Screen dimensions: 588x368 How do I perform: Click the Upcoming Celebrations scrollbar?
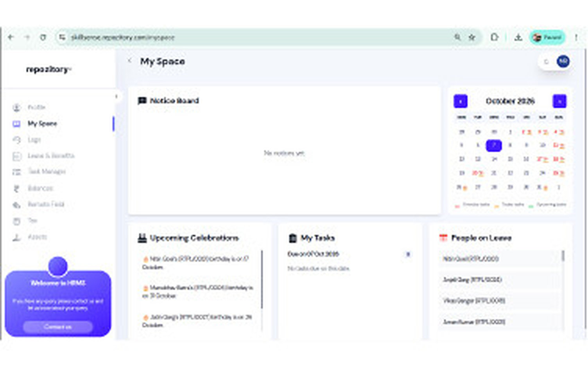point(262,279)
